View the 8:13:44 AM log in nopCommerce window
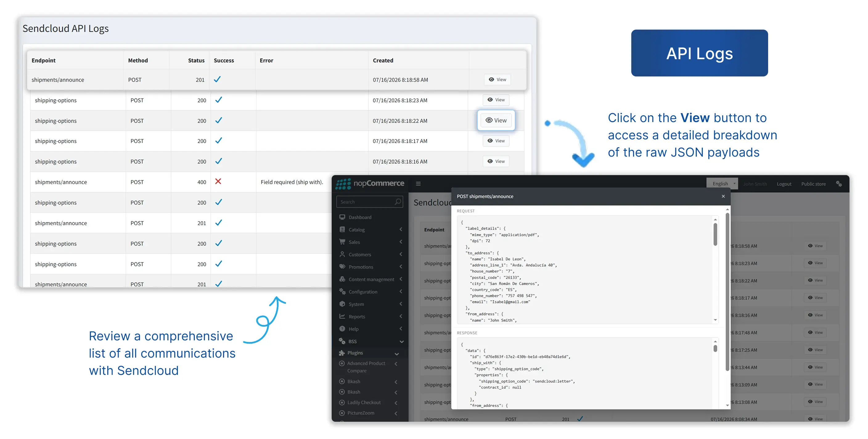Screen dimensions: 868x439 tap(815, 367)
